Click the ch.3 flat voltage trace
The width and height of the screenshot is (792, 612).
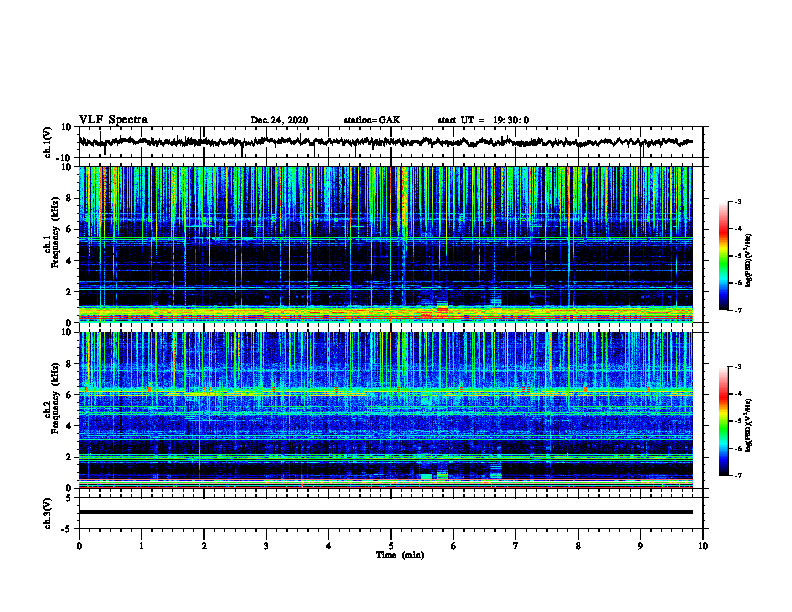coord(385,512)
